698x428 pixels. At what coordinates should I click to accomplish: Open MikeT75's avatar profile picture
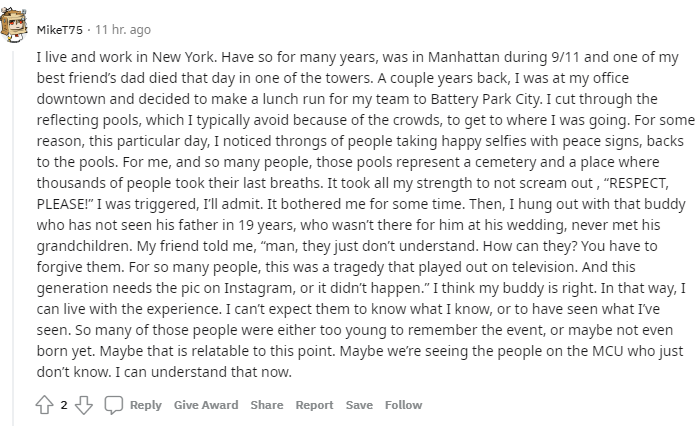point(14,25)
